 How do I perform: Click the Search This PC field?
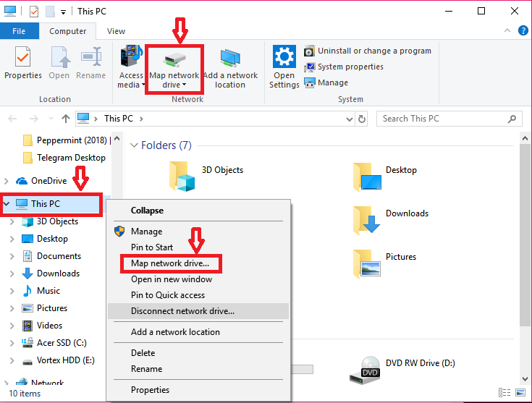tap(449, 119)
